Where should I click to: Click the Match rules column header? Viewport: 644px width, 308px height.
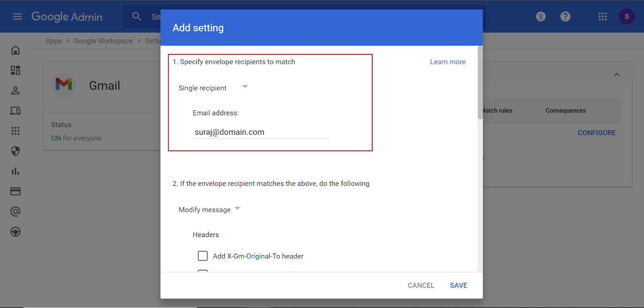(497, 111)
